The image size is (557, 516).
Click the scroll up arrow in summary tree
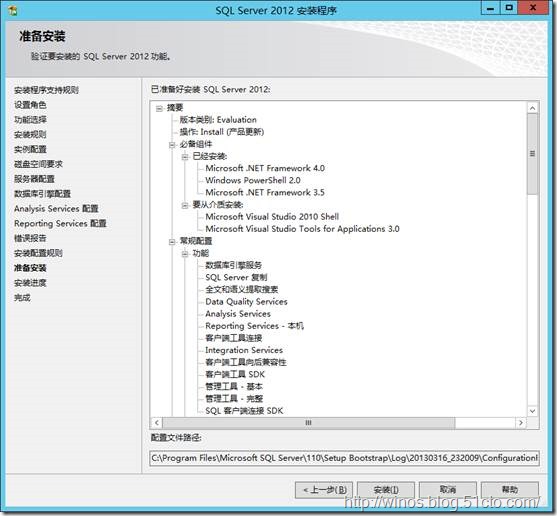532,108
